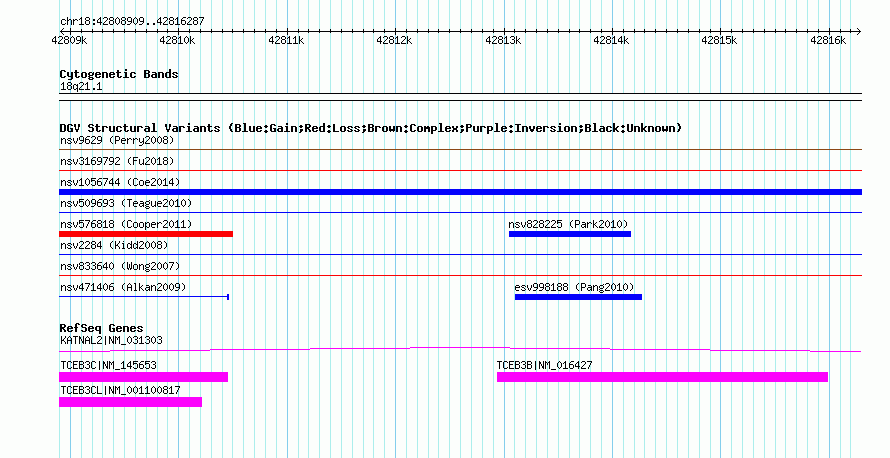This screenshot has width=890, height=458.
Task: Open variant nsv833640 (Wong2007)
Action: click(x=120, y=266)
